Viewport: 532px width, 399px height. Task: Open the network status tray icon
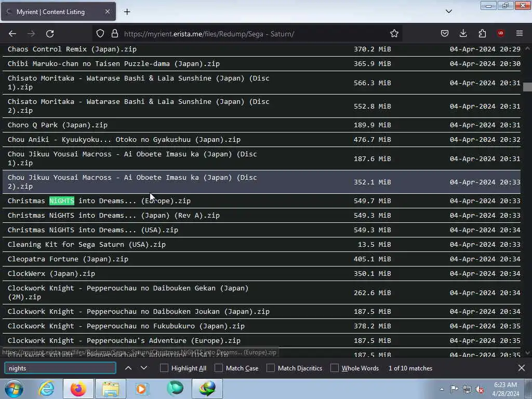coord(467,389)
